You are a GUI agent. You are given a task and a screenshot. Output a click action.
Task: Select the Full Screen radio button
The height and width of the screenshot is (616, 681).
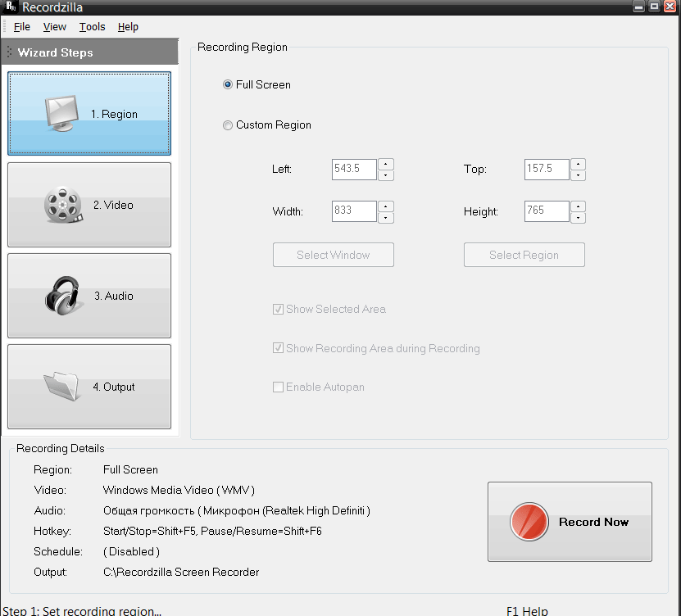228,84
